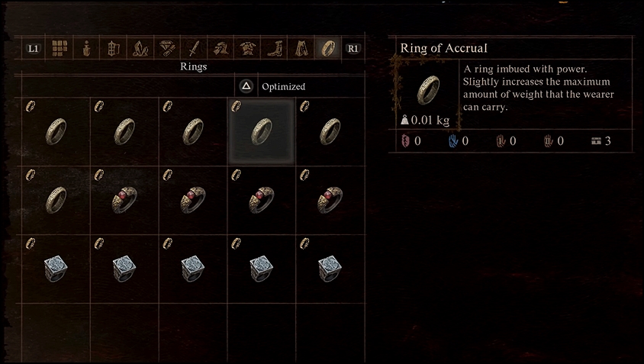Open the boot leg armor category
644x364 pixels.
click(x=275, y=49)
